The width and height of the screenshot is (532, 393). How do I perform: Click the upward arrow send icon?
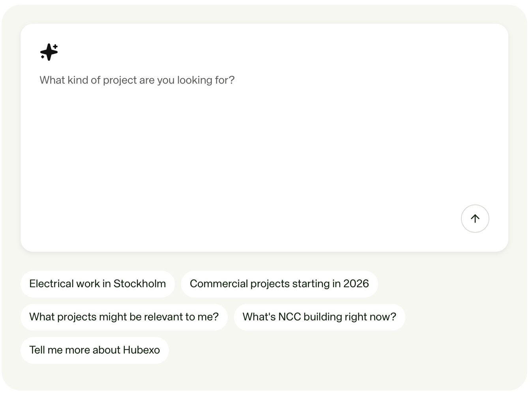[x=475, y=219]
